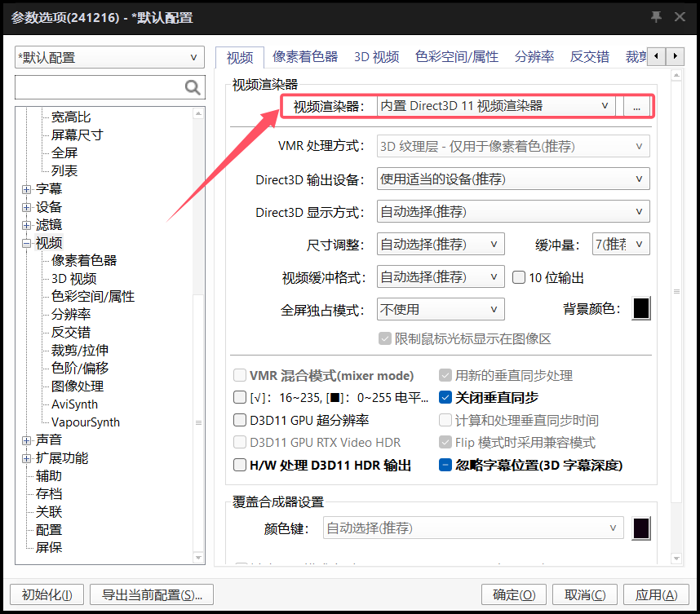Expand the 声音 tree node

click(x=27, y=440)
